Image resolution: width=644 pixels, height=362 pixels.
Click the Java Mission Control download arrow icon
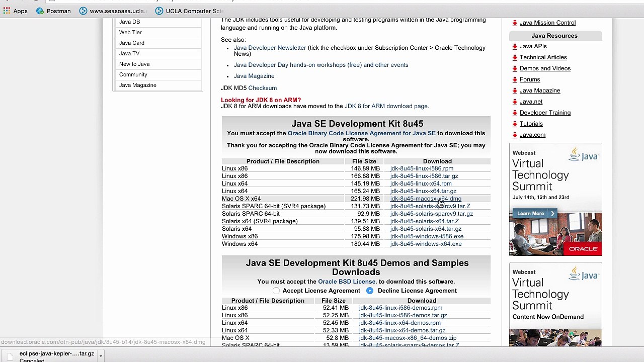(515, 23)
